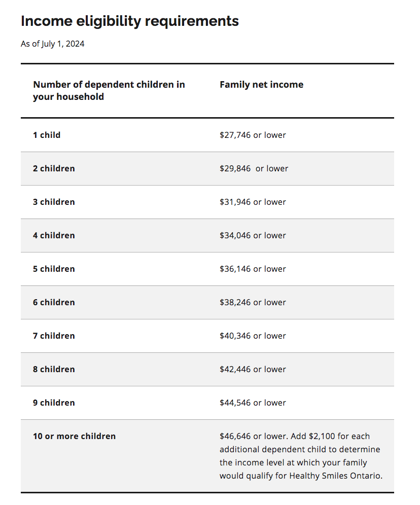Screen dimensions: 420x505
Task: Click the 'As of July 1, 2024' text
Action: (x=53, y=44)
